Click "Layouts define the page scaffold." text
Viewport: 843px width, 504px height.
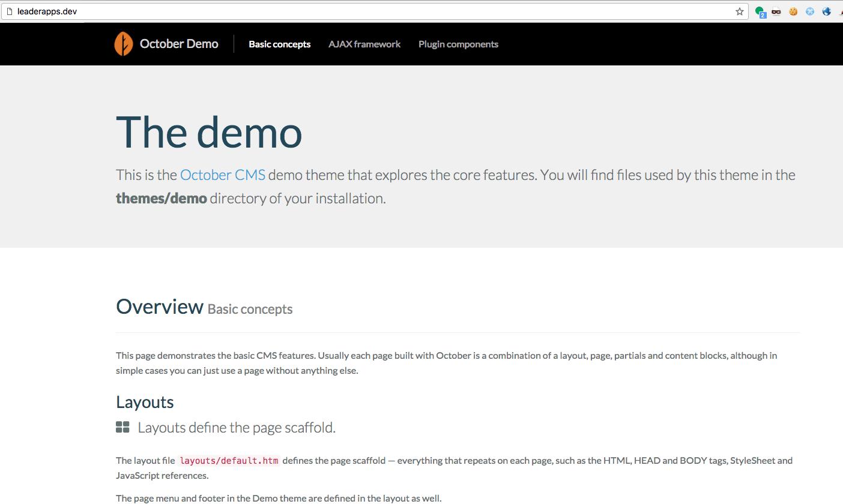(x=237, y=428)
